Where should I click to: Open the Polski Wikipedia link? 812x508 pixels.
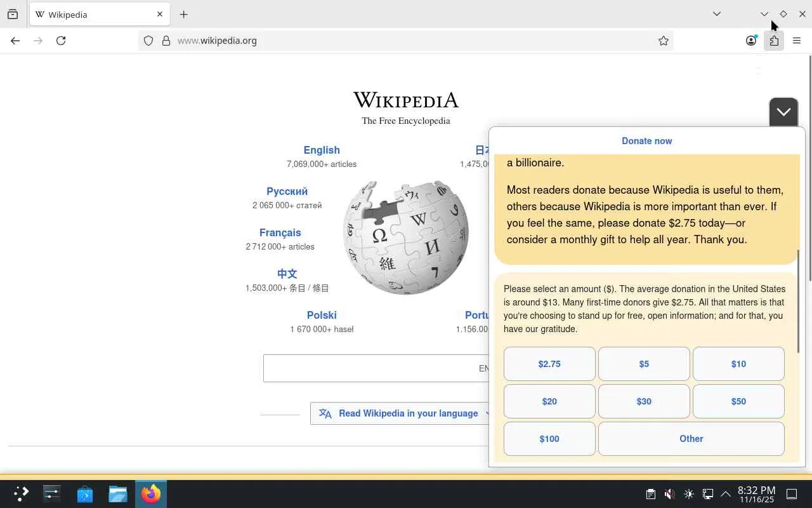point(322,316)
